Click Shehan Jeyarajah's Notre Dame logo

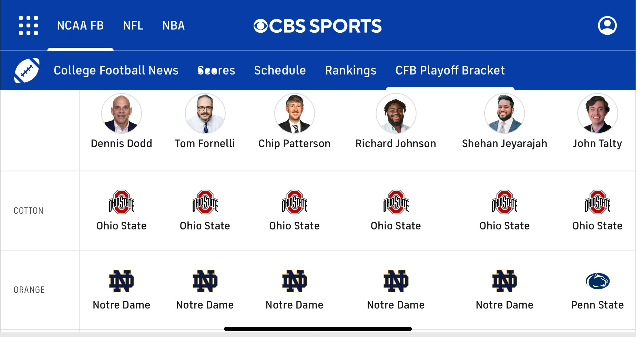pos(504,281)
